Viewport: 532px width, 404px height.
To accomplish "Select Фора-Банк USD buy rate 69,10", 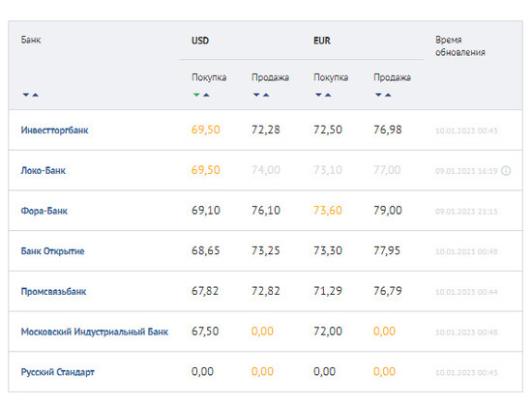I will point(206,211).
